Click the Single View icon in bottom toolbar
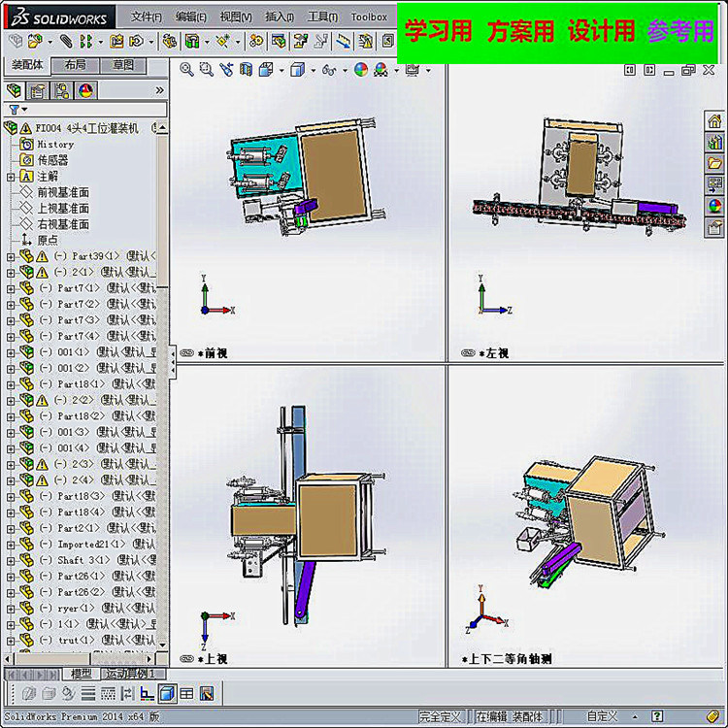This screenshot has width=728, height=728. (x=167, y=694)
